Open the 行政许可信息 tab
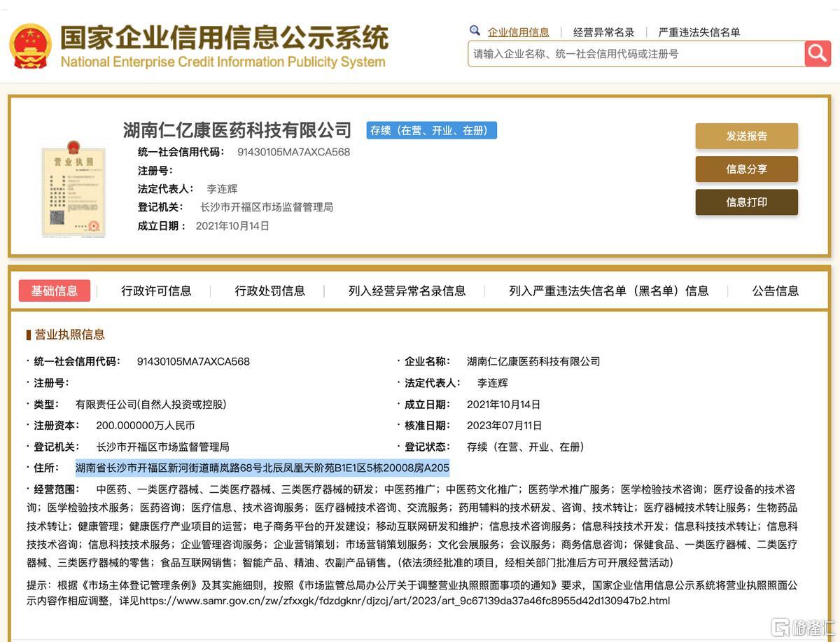840x642 pixels. [x=156, y=291]
